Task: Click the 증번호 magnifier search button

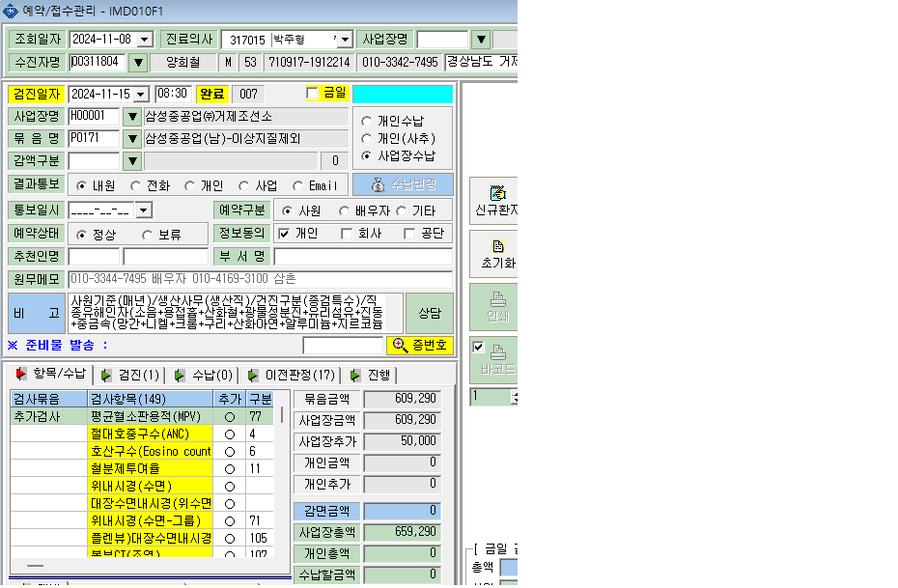Action: tap(420, 346)
